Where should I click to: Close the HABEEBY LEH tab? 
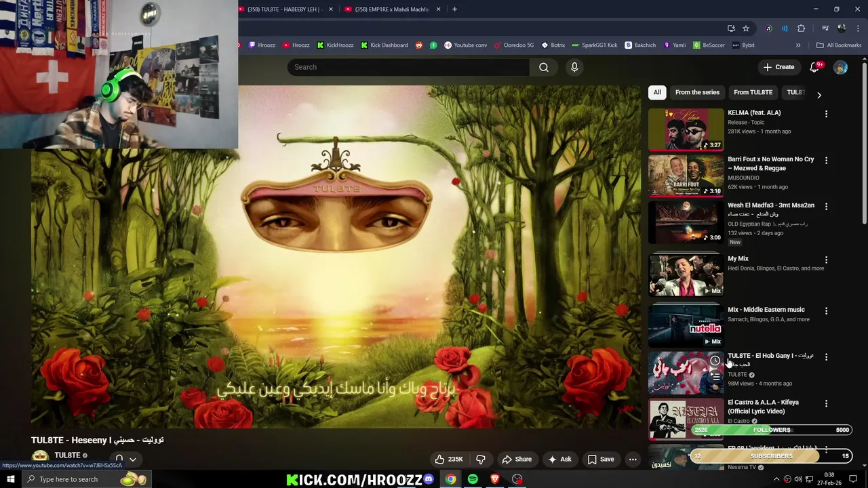coord(331,9)
